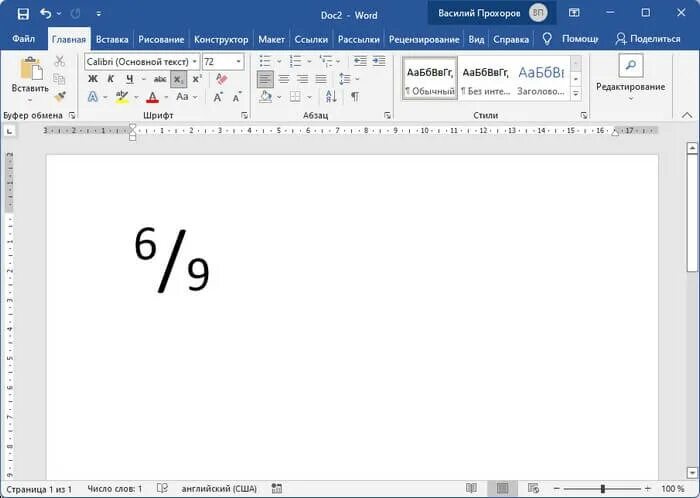Viewport: 700px width, 498px height.
Task: Copy selection with the copy icon
Action: (59, 79)
